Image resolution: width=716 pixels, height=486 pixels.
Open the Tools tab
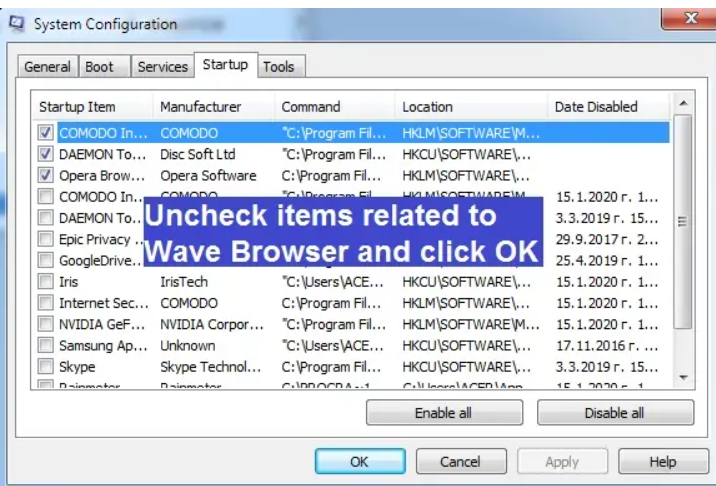pyautogui.click(x=281, y=67)
